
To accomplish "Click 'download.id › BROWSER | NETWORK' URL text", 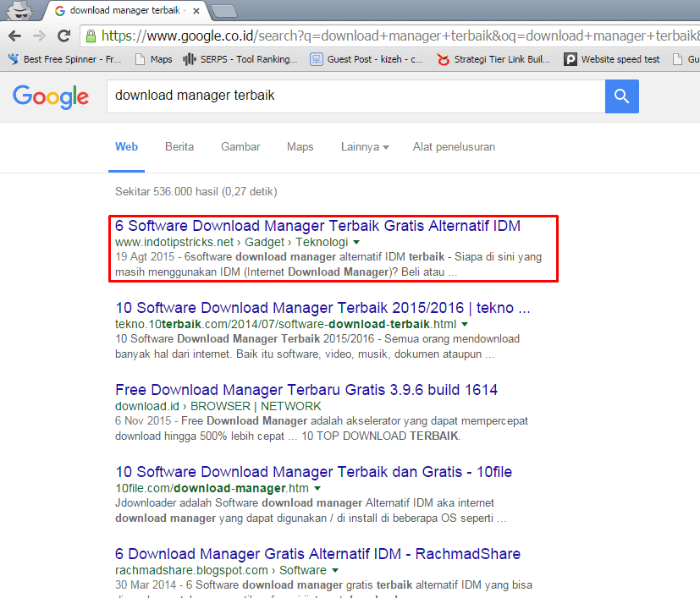I will pos(218,407).
